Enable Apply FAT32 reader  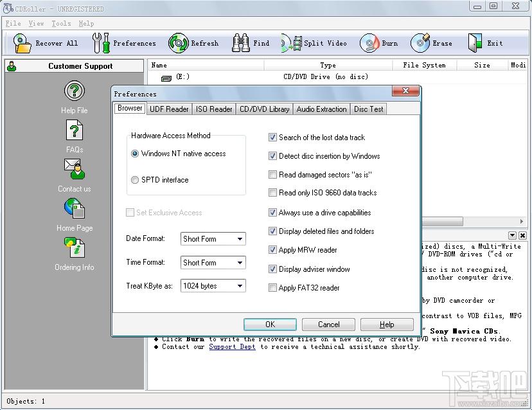pyautogui.click(x=272, y=288)
